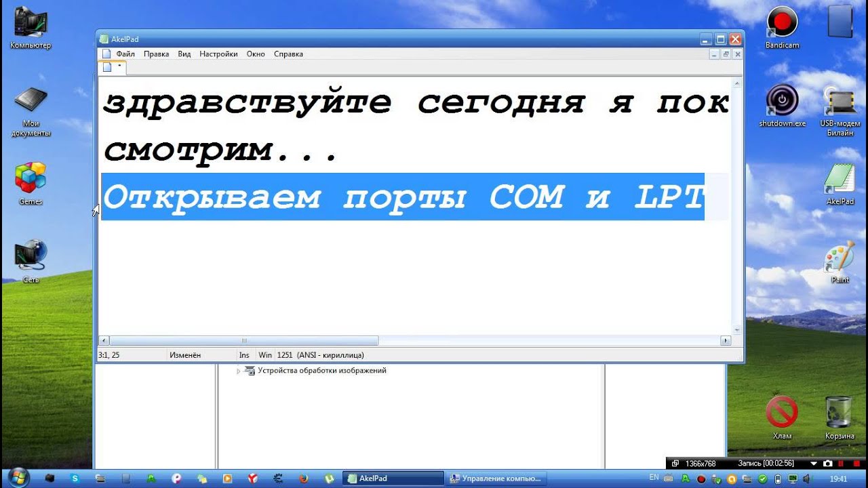Pause recording in the Bandicam overlay
This screenshot has height=488, width=868.
tap(841, 463)
